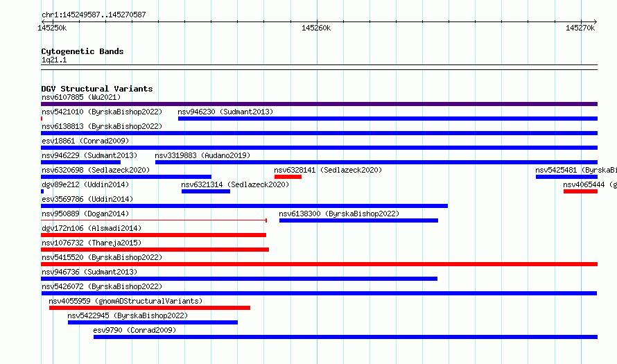Click the nsv950889 (Dogan2014) thin red line
Screen dimensions: 617x364
click(x=154, y=220)
